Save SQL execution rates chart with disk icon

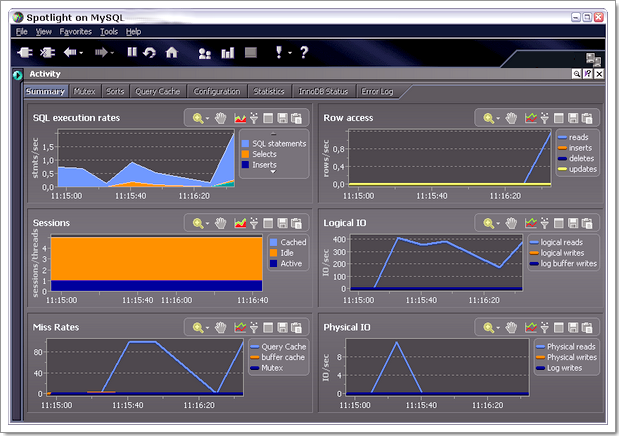coord(283,118)
